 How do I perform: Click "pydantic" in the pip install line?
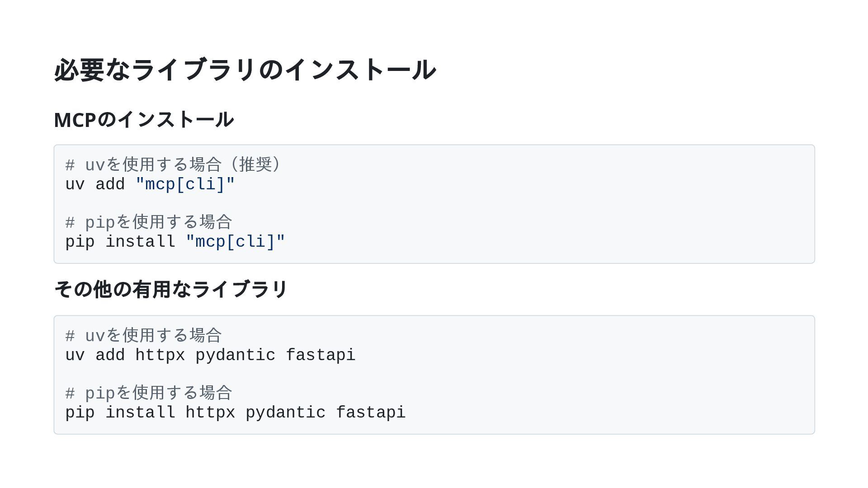pos(285,413)
